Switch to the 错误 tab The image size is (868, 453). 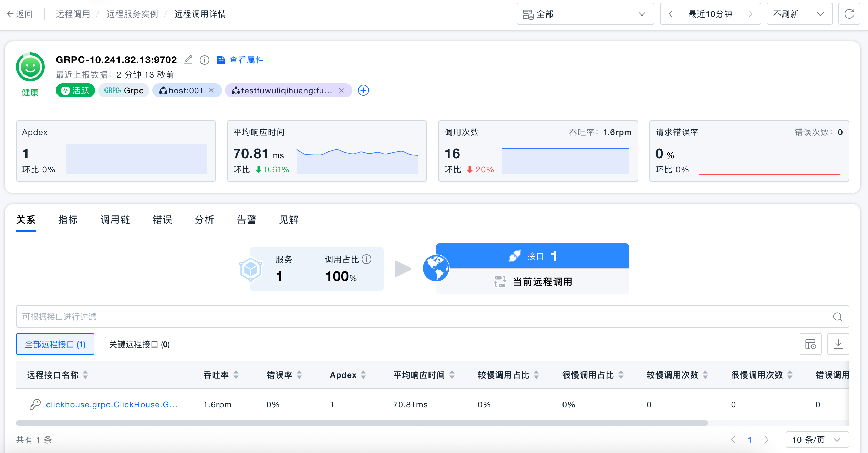click(x=162, y=220)
